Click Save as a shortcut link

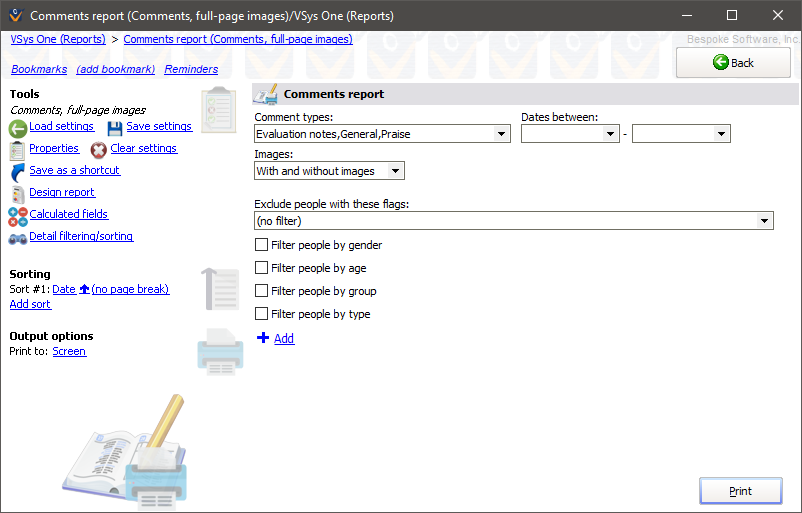tap(75, 170)
